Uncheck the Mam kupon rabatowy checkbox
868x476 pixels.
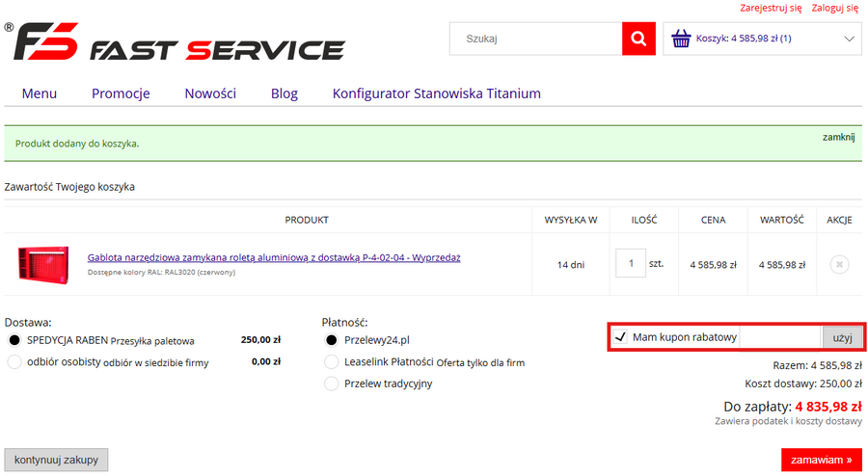point(620,338)
